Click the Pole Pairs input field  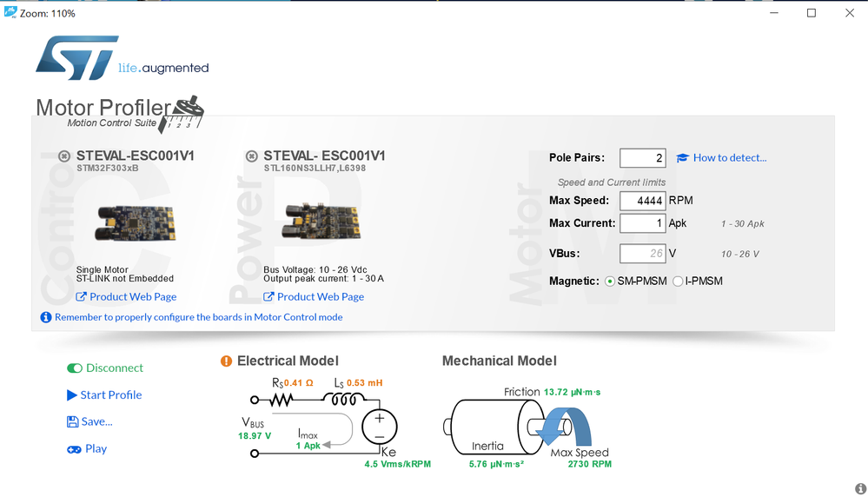tap(643, 158)
